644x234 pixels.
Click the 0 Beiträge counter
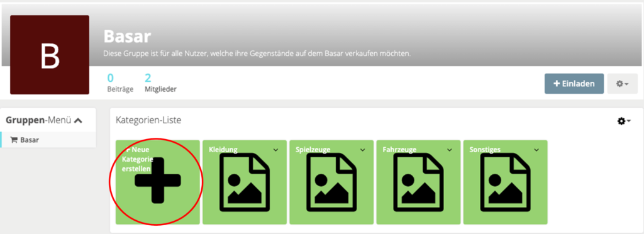tap(120, 83)
